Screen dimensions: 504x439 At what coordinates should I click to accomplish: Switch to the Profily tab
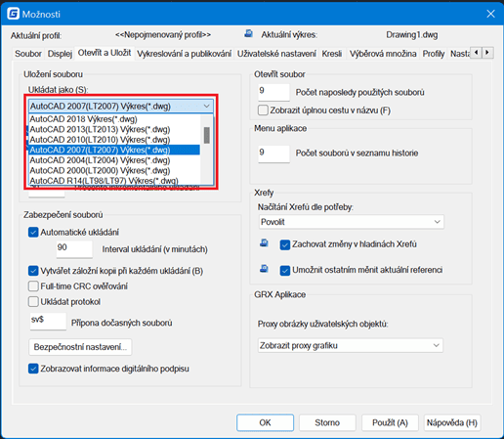(434, 54)
